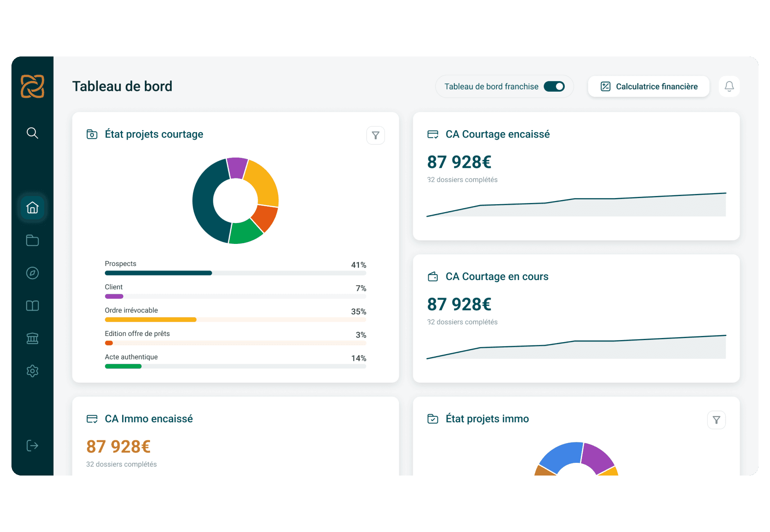Click the CA Courtage encaissé line chart
This screenshot has height=532, width=770.
click(576, 205)
